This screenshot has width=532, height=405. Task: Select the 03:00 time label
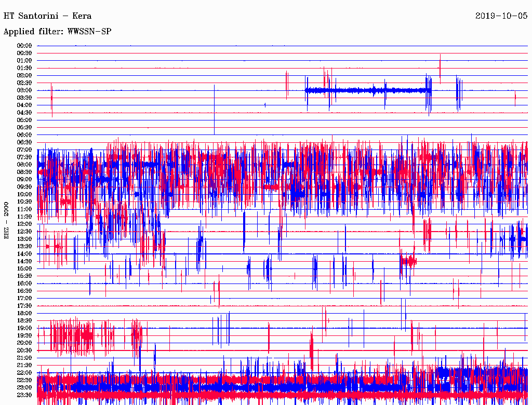click(24, 90)
